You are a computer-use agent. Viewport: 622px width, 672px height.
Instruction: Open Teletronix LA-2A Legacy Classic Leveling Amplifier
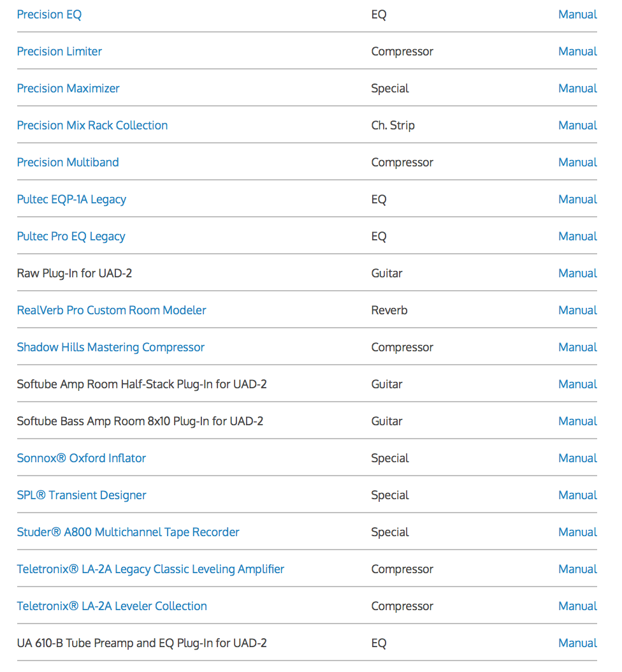[150, 569]
